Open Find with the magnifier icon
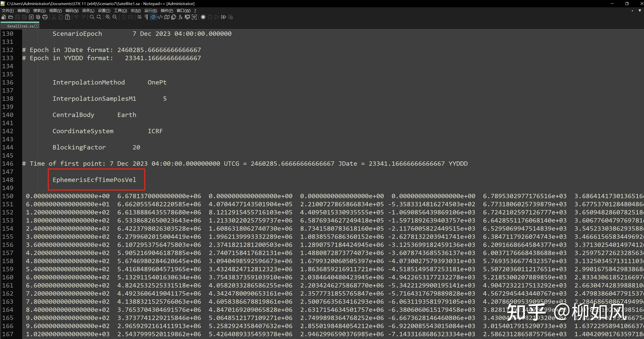The image size is (644, 339). (92, 17)
